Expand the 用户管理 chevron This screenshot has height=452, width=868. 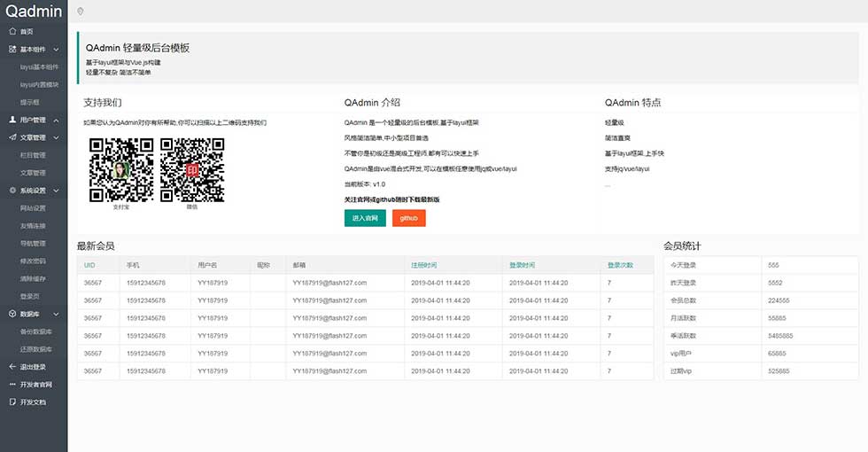tap(56, 120)
